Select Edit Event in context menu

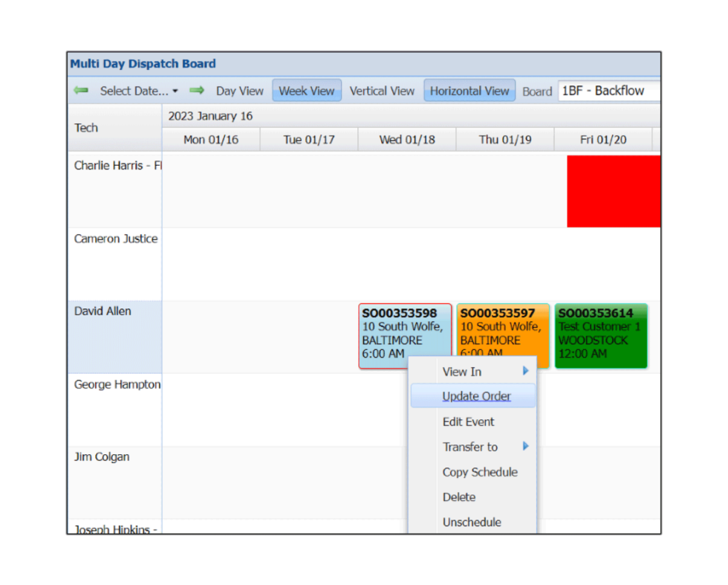click(468, 421)
